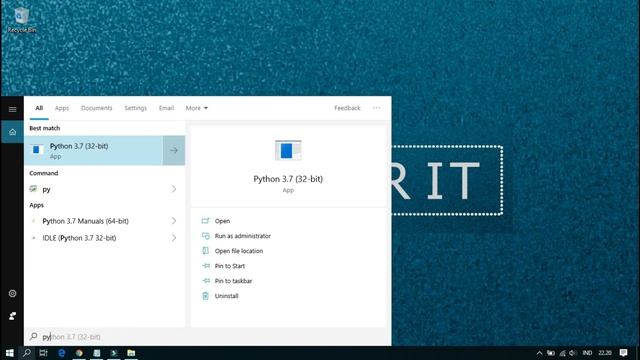Click Open for Python 3.7
The height and width of the screenshot is (360, 640).
tap(222, 221)
